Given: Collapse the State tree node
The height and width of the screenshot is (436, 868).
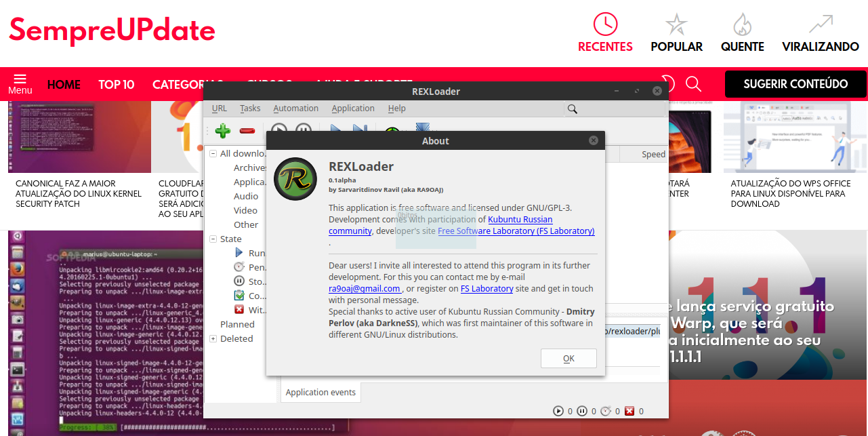Looking at the screenshot, I should (x=213, y=239).
